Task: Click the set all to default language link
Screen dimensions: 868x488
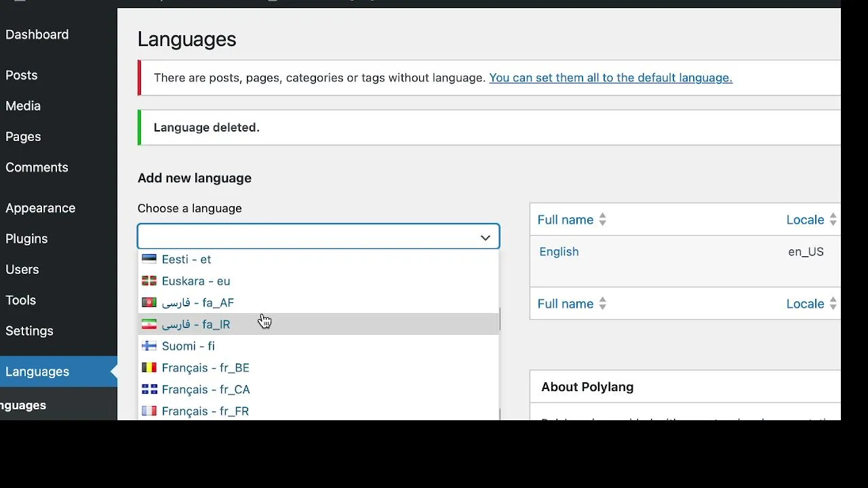Action: pos(610,78)
